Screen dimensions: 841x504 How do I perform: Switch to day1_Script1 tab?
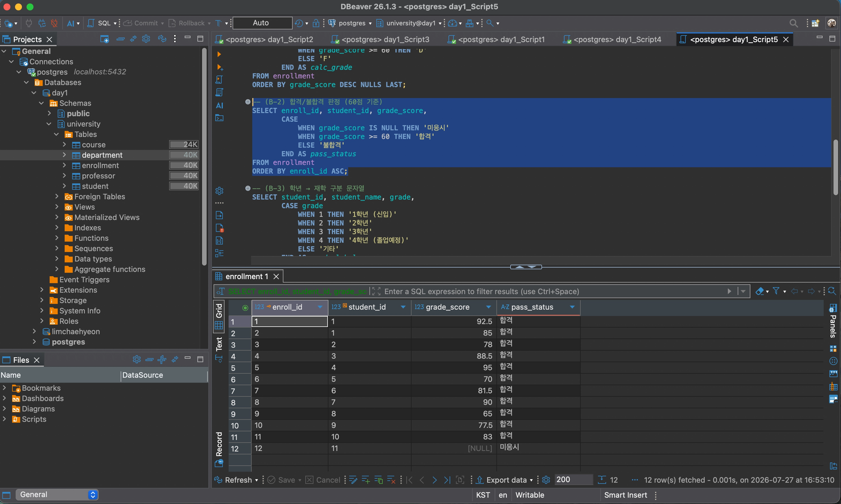tap(496, 40)
